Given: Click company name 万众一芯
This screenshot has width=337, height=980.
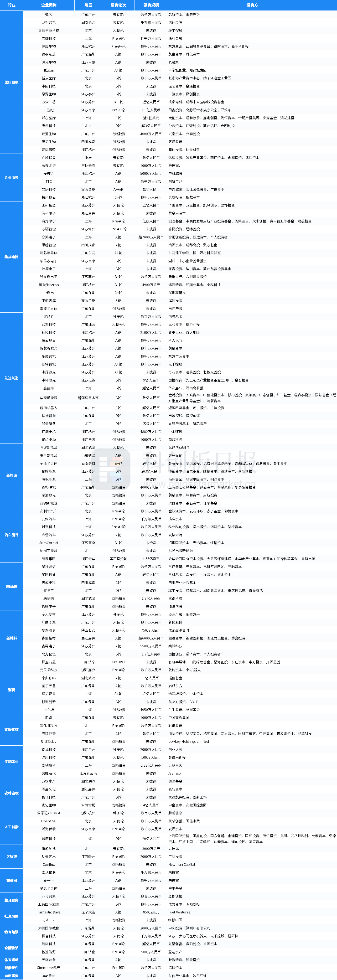Looking at the screenshot, I should tap(49, 102).
